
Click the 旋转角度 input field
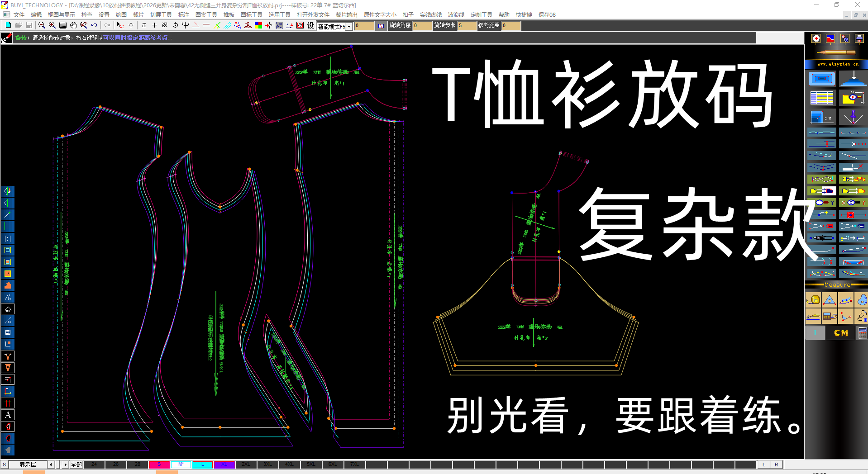point(422,26)
